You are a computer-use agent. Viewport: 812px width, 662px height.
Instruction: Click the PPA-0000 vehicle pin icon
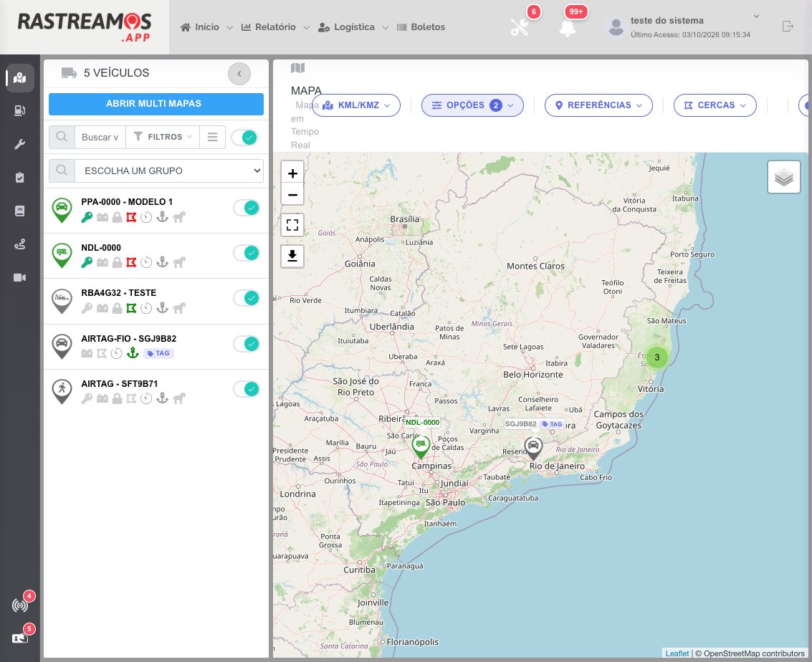62,210
